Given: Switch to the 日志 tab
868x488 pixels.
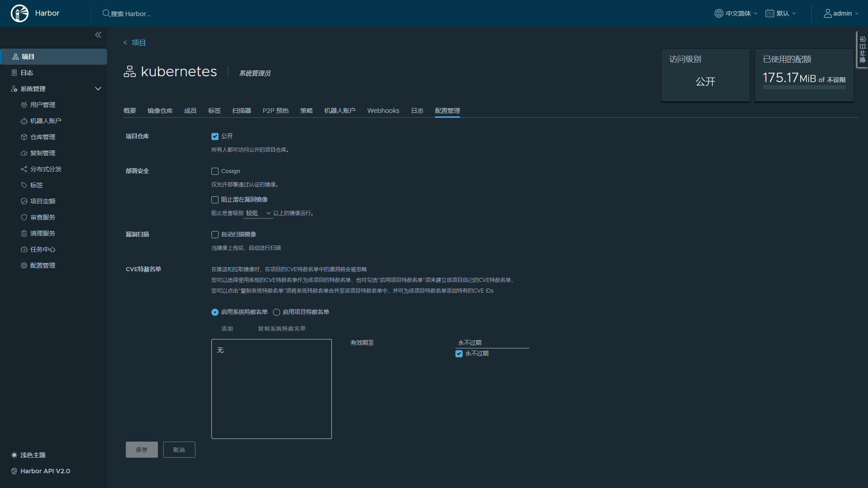Looking at the screenshot, I should [417, 111].
